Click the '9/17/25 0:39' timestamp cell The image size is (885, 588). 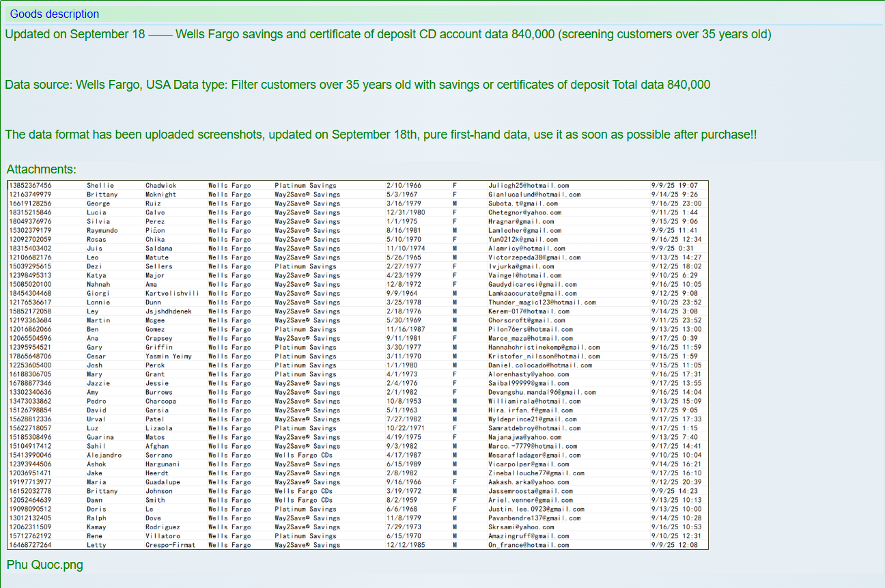point(674,338)
